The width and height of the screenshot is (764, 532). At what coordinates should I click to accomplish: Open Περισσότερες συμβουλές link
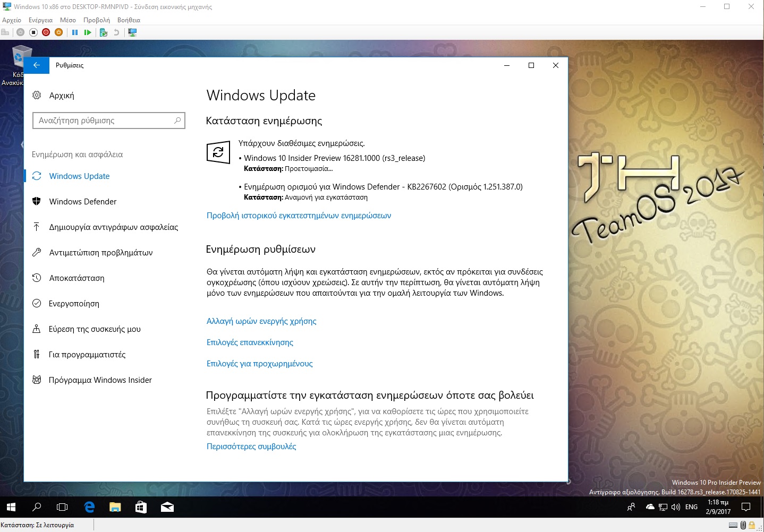(251, 447)
